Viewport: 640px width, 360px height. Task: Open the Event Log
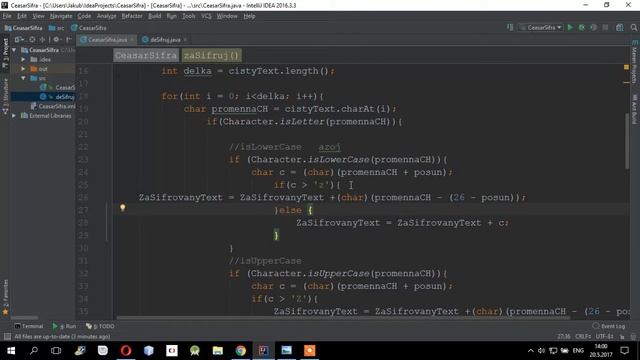[609, 326]
